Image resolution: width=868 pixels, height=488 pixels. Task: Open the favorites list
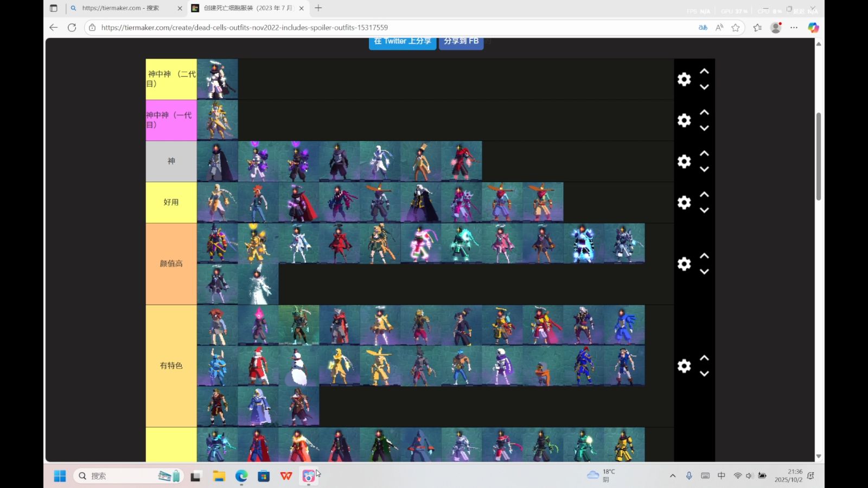tap(758, 28)
